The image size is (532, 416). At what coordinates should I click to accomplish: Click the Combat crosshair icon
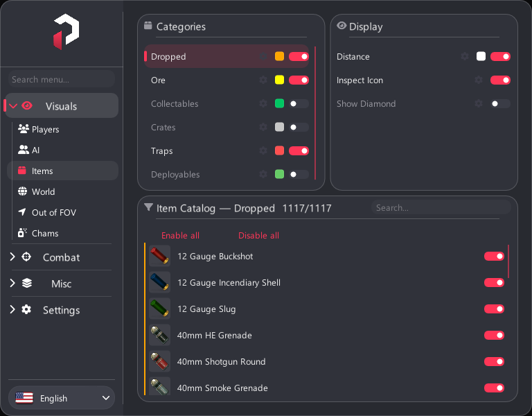pos(26,257)
